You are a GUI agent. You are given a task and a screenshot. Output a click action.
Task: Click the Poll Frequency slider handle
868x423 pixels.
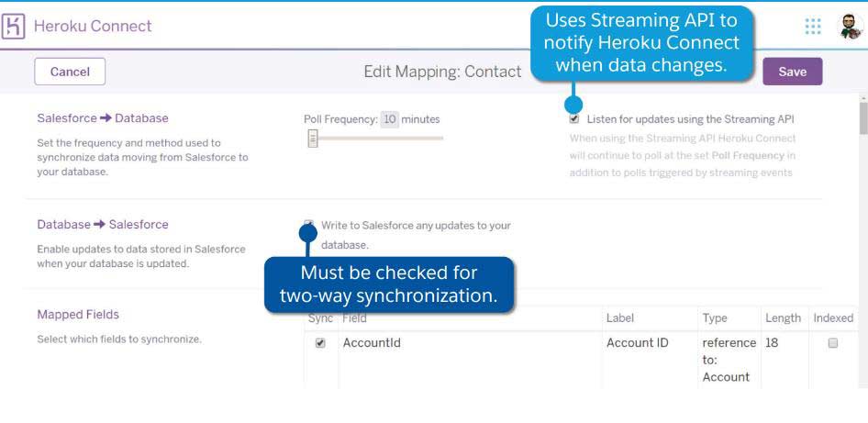click(313, 139)
